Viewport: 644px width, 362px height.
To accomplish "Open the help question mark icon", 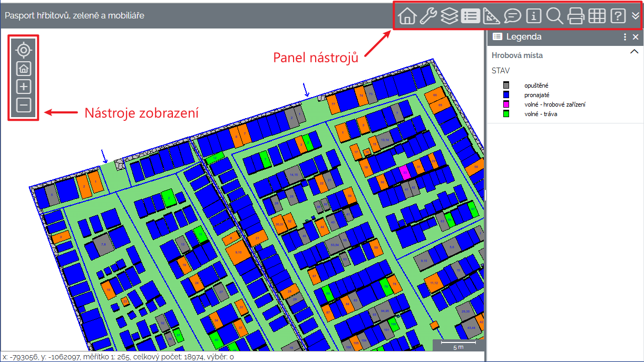I will coord(618,16).
